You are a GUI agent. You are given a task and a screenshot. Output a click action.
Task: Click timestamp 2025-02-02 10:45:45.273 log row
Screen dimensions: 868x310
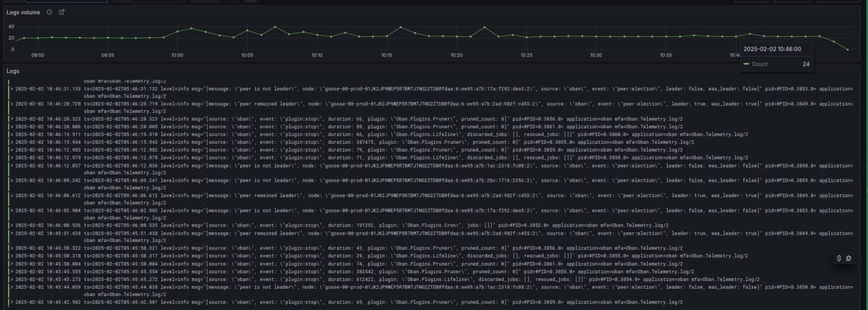click(x=49, y=279)
